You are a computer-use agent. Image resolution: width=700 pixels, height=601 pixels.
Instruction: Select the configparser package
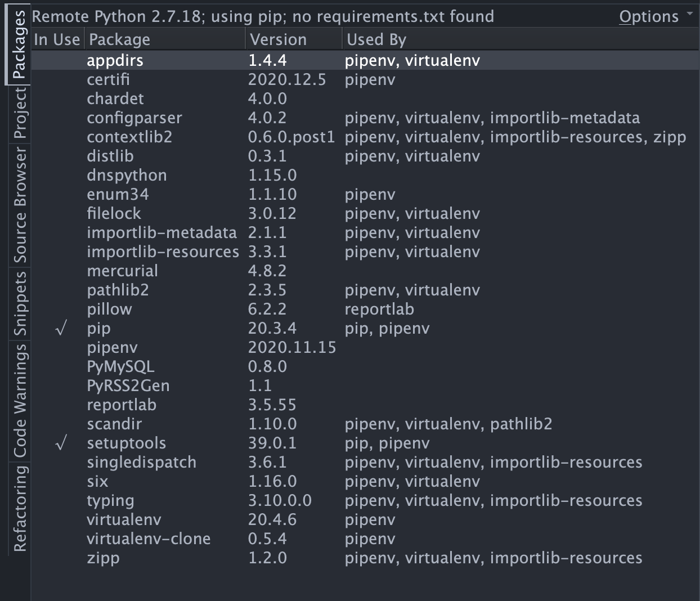pos(134,118)
